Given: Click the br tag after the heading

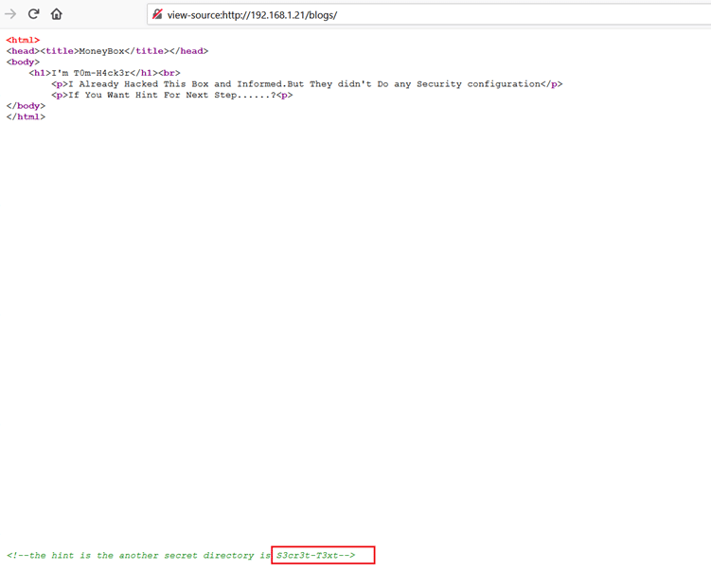Looking at the screenshot, I should (169, 73).
